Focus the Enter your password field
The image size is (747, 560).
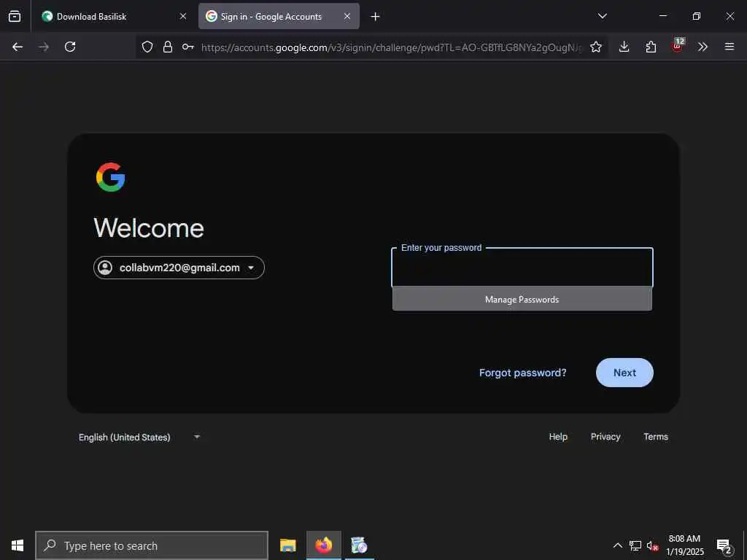[522, 267]
